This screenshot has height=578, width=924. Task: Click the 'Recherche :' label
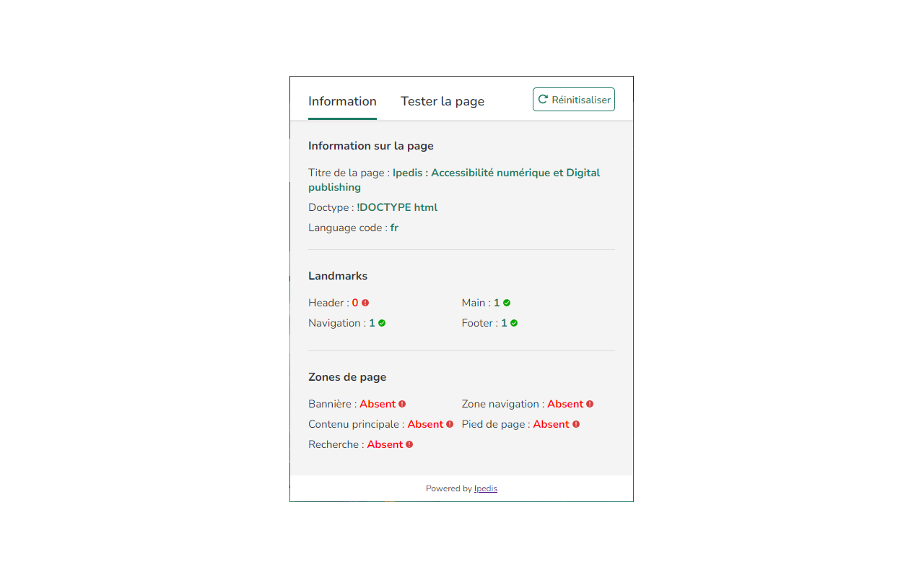[336, 444]
